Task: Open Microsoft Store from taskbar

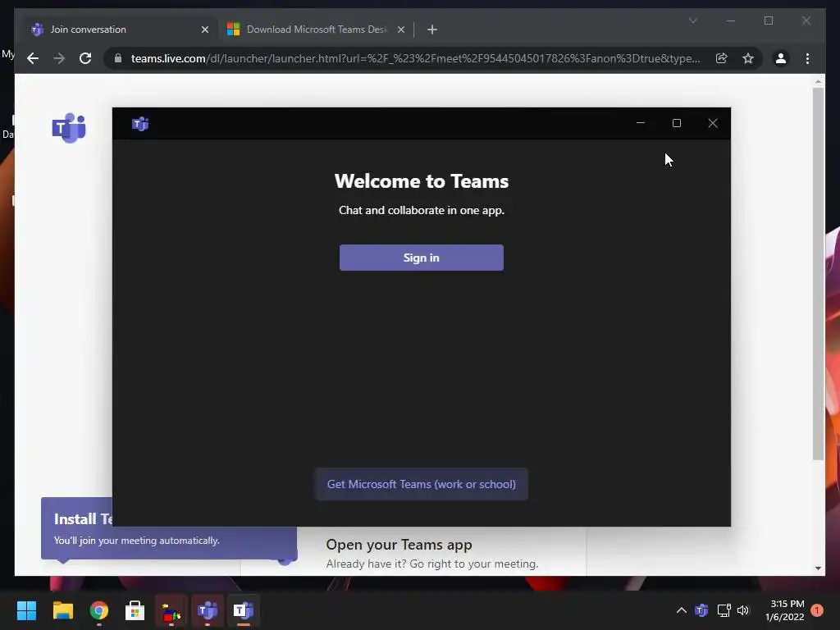Action: click(135, 610)
